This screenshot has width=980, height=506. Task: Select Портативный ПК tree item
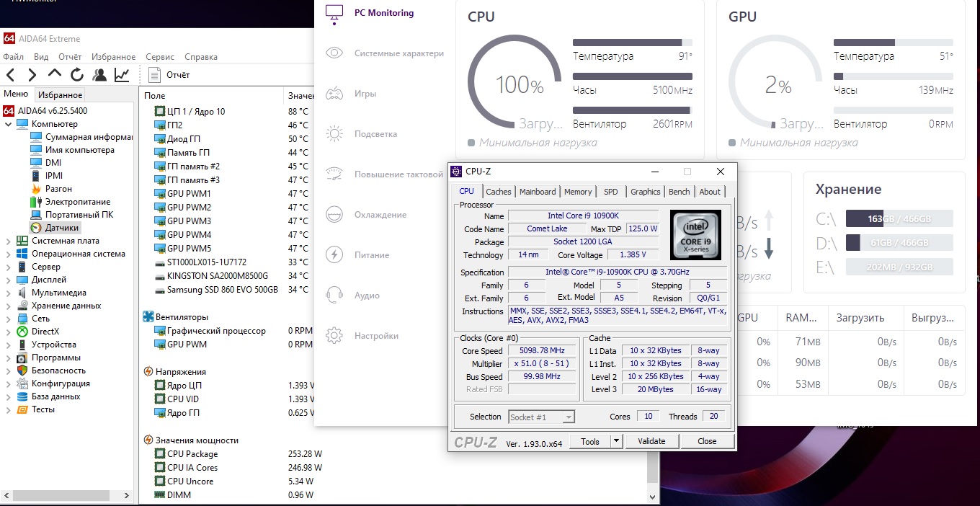tap(72, 215)
